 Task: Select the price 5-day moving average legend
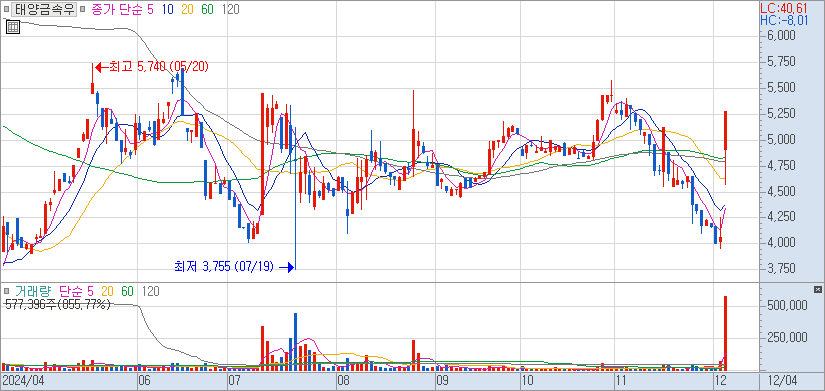click(x=151, y=9)
